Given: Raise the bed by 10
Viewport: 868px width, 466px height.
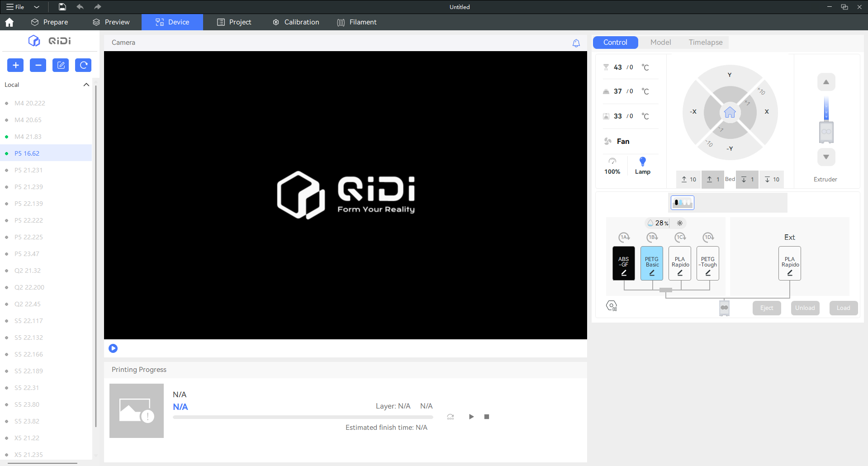Looking at the screenshot, I should pos(688,180).
